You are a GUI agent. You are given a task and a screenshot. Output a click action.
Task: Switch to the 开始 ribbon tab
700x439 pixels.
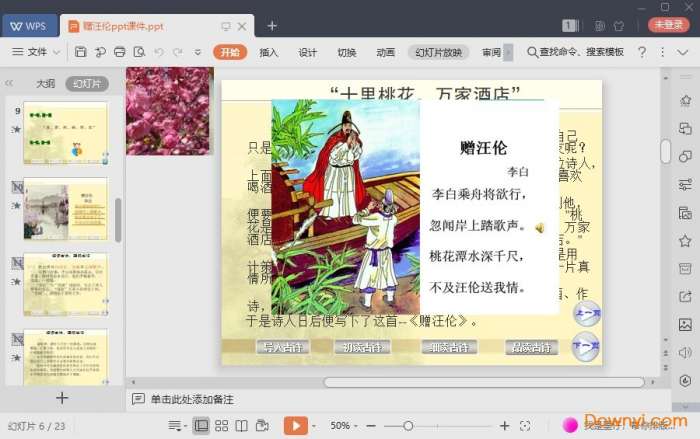pos(230,52)
